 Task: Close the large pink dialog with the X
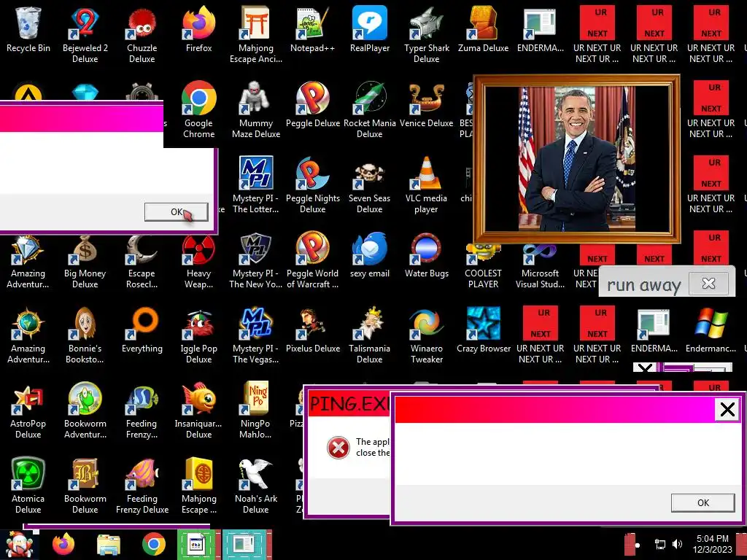click(727, 410)
